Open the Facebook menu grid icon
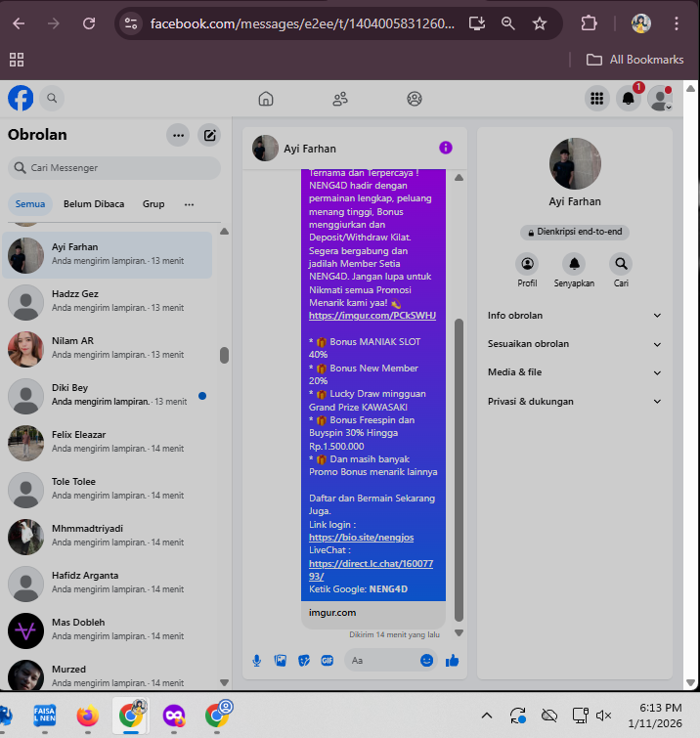Viewport: 700px width, 738px height. point(597,99)
